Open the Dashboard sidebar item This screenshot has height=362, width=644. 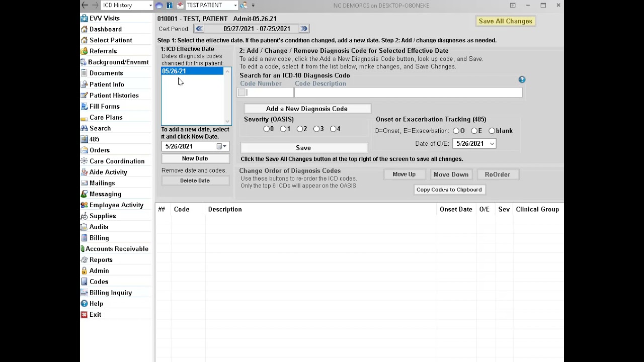(x=105, y=29)
